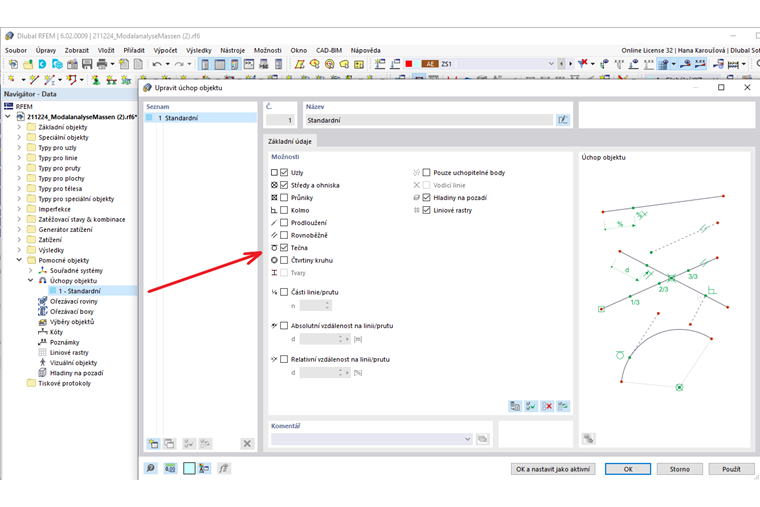
Task: Click the new node star icon
Action: click(x=11, y=79)
